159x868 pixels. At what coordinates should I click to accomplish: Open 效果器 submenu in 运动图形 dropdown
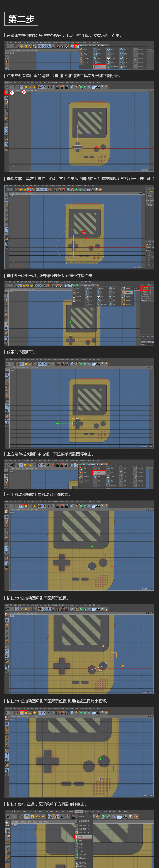point(83,817)
